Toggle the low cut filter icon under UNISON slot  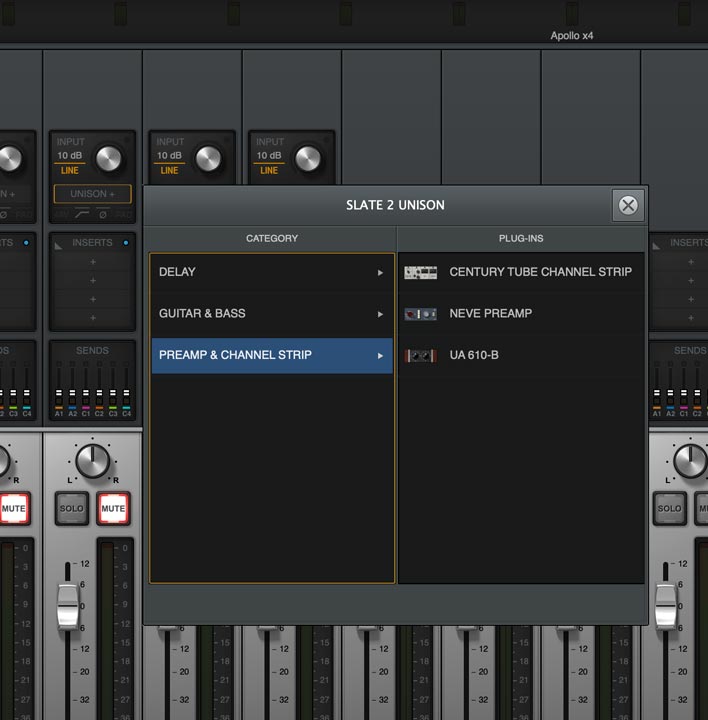[82, 214]
